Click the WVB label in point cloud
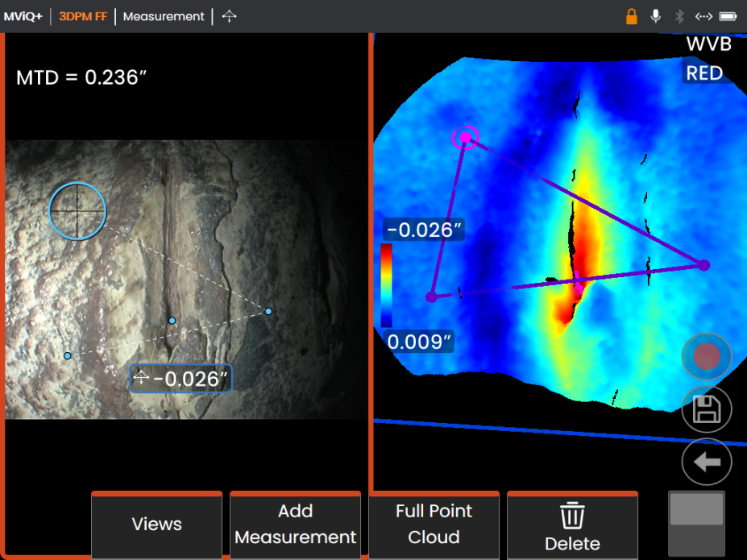This screenshot has width=747, height=560. [709, 44]
